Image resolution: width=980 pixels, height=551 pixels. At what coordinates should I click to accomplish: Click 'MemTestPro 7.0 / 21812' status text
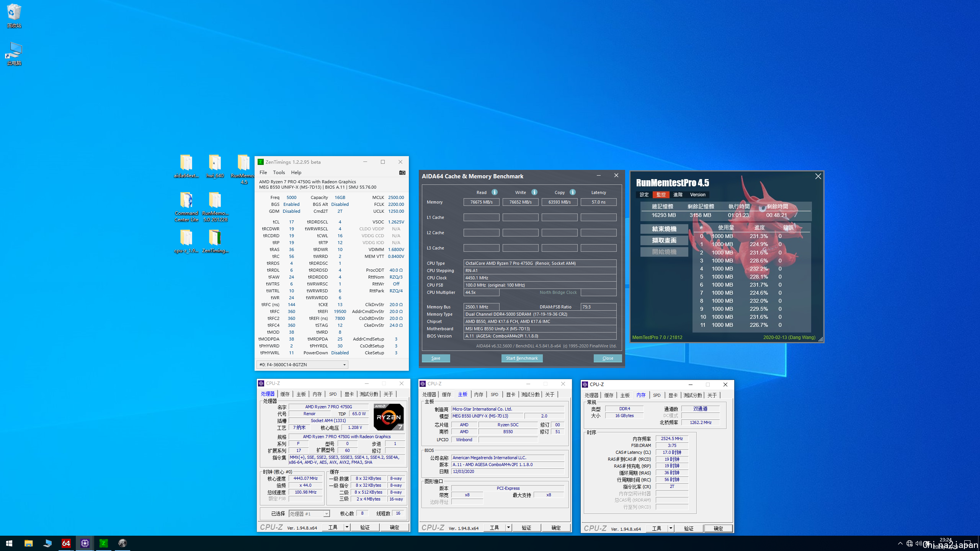click(657, 337)
